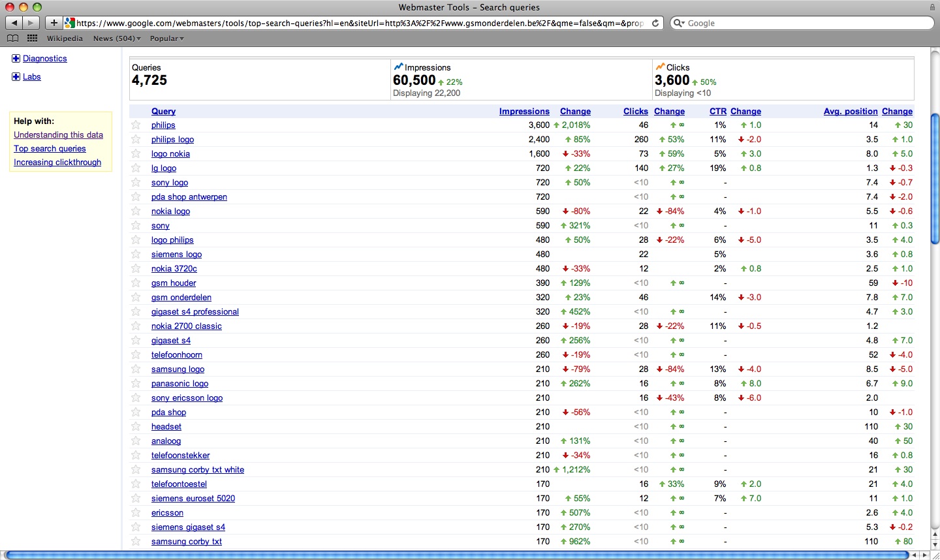
Task: Click the star icon beside 'siemens gigaset s4'
Action: 136,527
